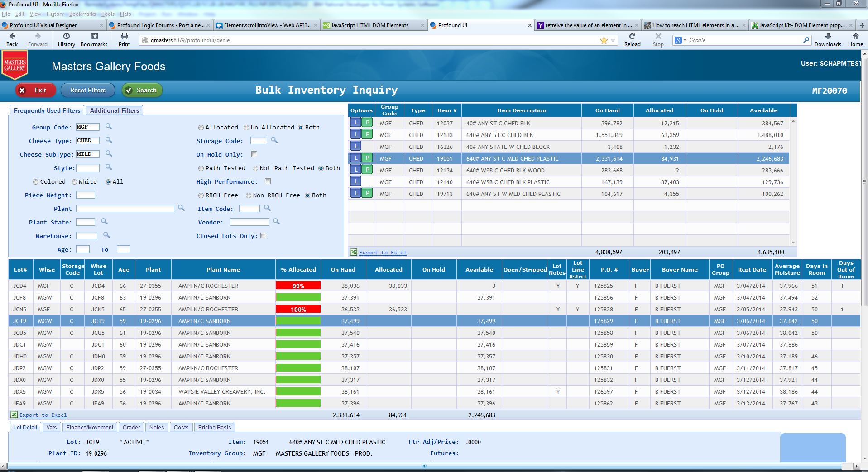Select Allocated radio button

pyautogui.click(x=201, y=128)
